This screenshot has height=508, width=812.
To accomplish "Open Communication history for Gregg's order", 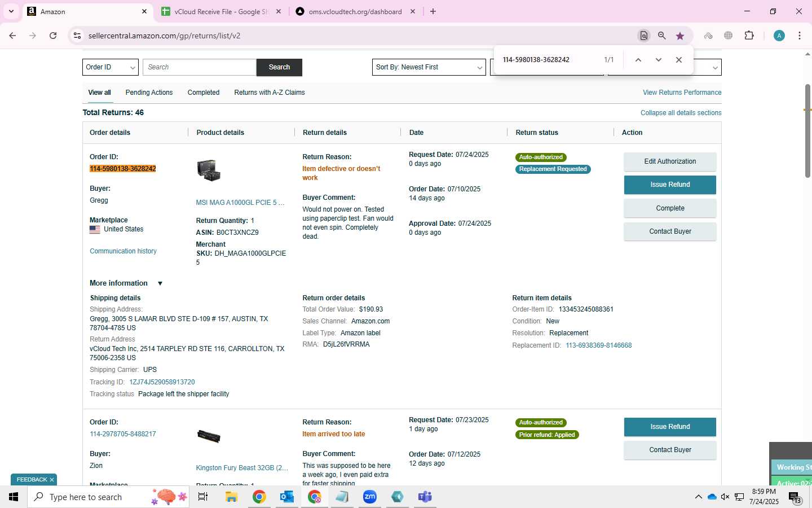I will tap(123, 251).
